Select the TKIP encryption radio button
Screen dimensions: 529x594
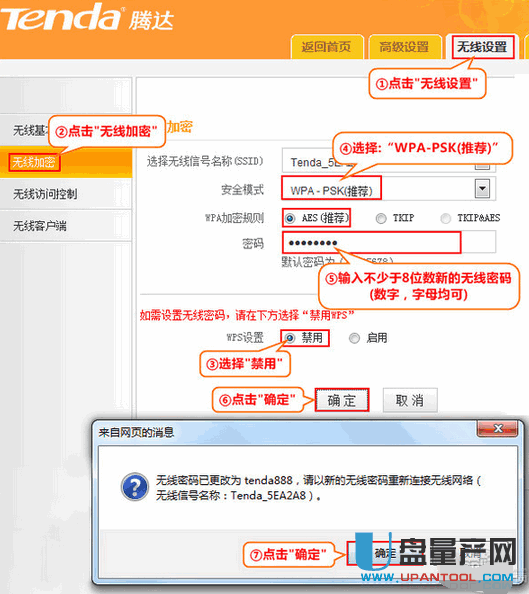[x=381, y=219]
